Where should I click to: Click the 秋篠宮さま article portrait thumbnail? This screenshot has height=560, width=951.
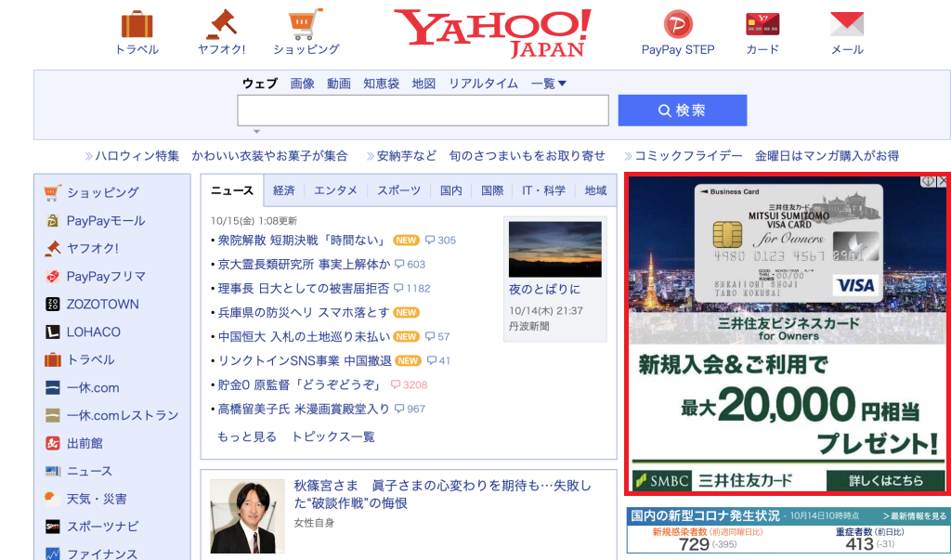click(x=247, y=516)
